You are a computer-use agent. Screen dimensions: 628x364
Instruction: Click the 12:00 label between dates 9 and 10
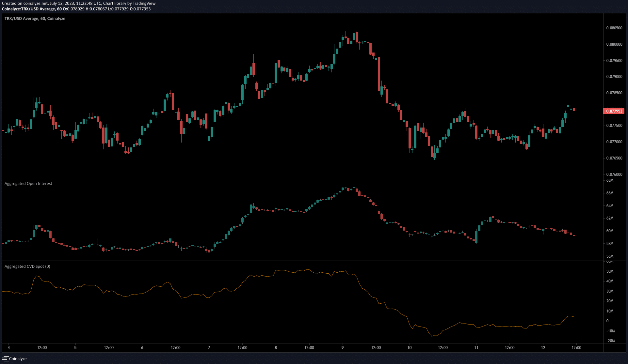click(376, 348)
